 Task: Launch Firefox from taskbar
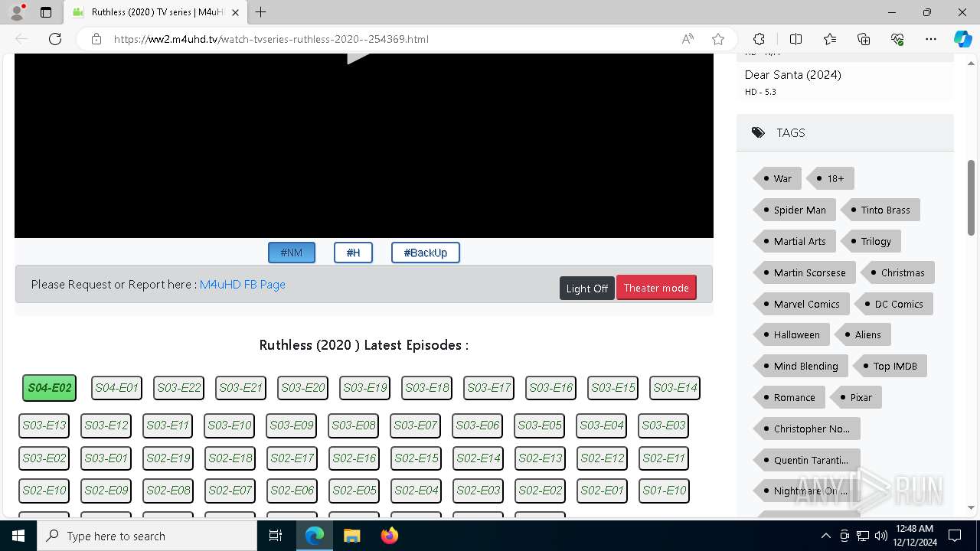390,536
